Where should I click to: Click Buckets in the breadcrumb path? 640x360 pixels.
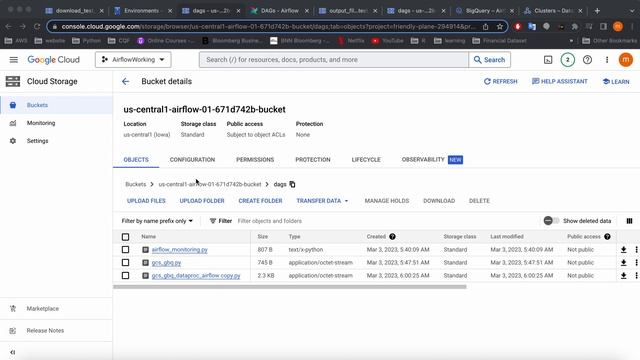coord(136,184)
